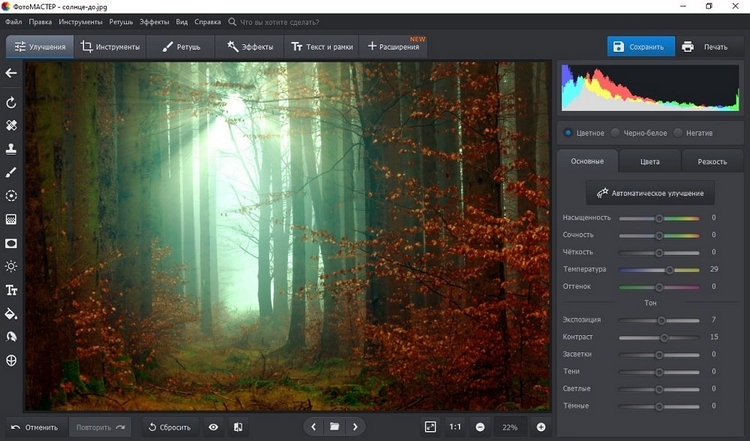Select the text tool in left sidebar
Image resolution: width=750 pixels, height=441 pixels.
pos(11,290)
